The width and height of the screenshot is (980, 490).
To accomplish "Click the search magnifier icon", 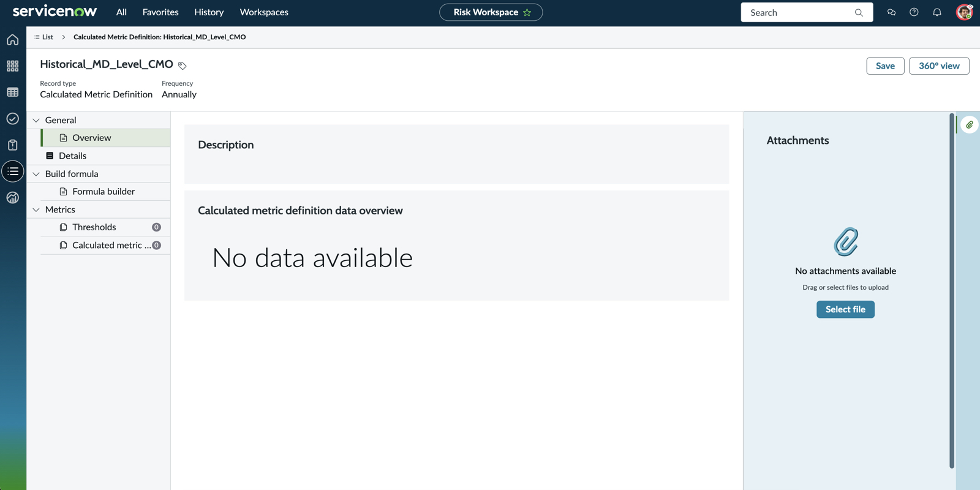I will coord(859,12).
